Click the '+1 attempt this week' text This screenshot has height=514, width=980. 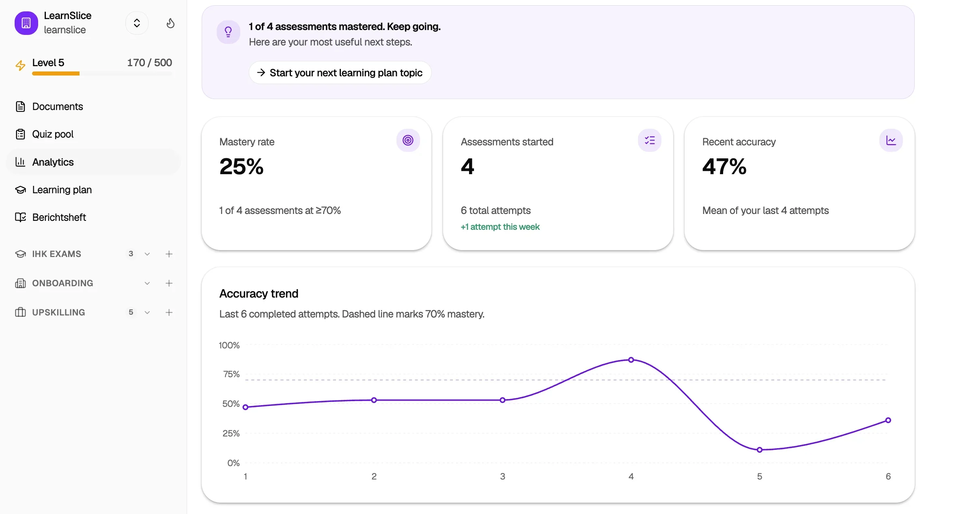(500, 227)
